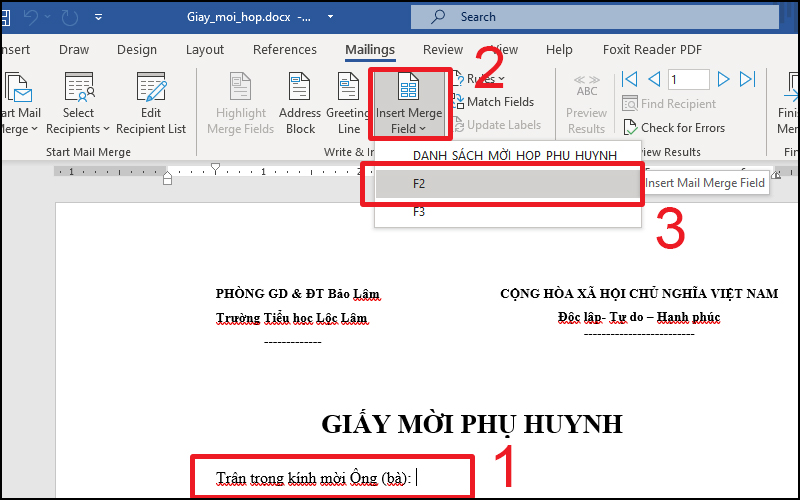Go to last record arrow
The width and height of the screenshot is (800, 500).
747,79
